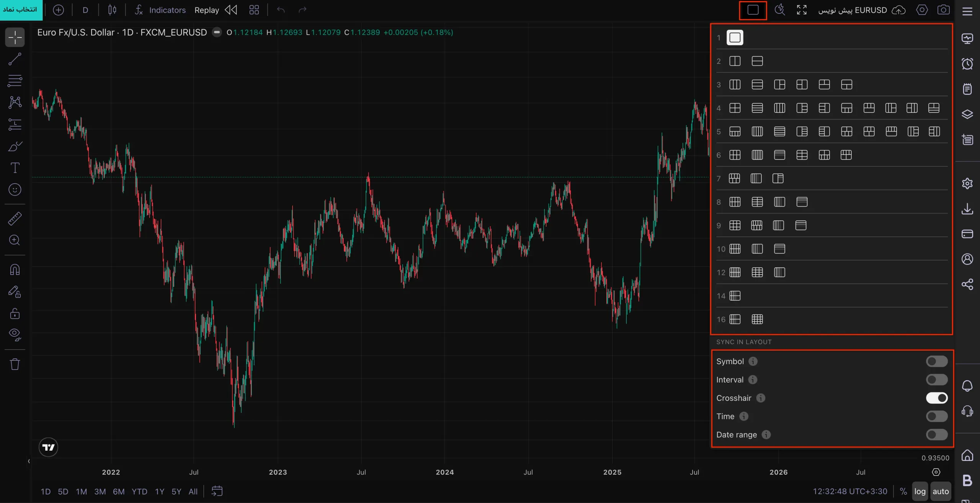This screenshot has height=503, width=980.
Task: Open the Indicators dialog
Action: pyautogui.click(x=160, y=10)
